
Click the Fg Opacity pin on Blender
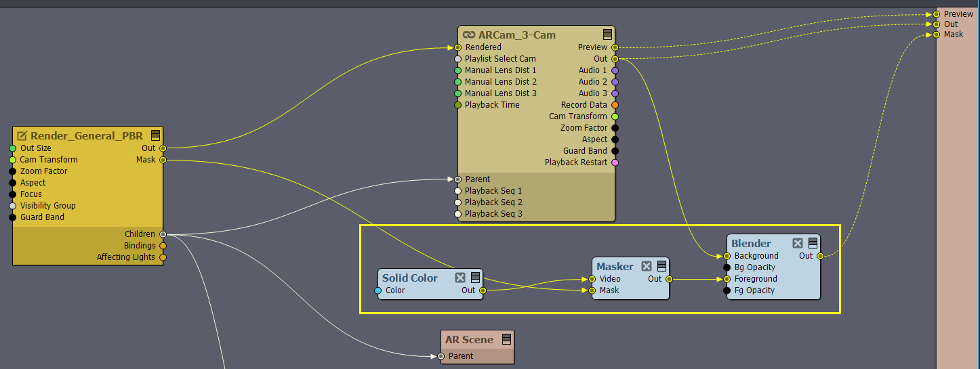pos(727,290)
